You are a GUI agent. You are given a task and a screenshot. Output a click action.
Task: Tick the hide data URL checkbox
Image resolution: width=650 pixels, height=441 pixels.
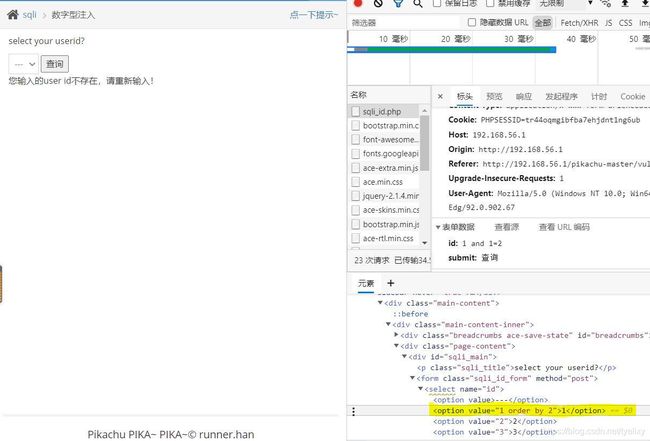click(471, 22)
